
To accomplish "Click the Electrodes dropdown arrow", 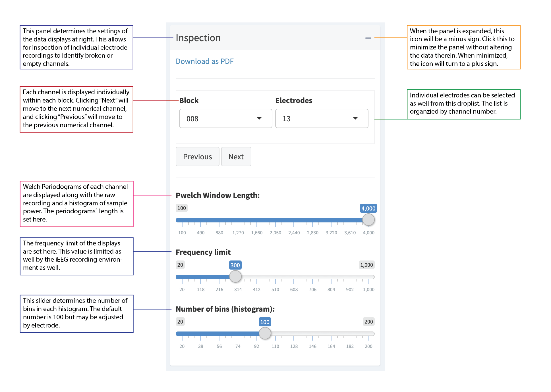I will [x=355, y=118].
